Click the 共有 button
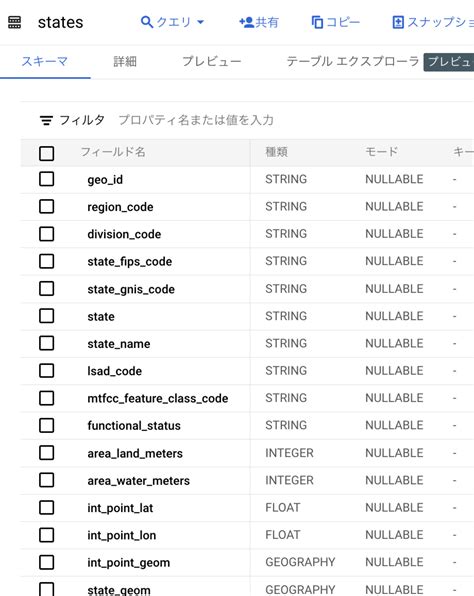 [x=259, y=22]
